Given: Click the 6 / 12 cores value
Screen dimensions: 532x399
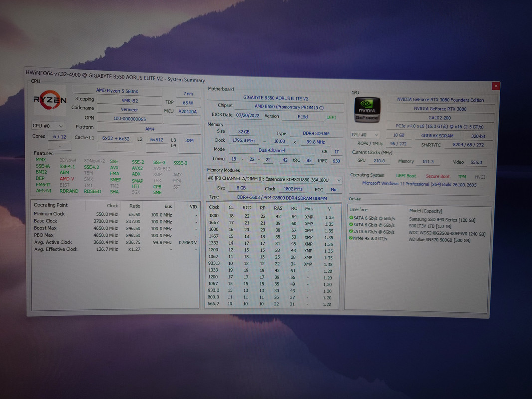Looking at the screenshot, I should (60, 136).
